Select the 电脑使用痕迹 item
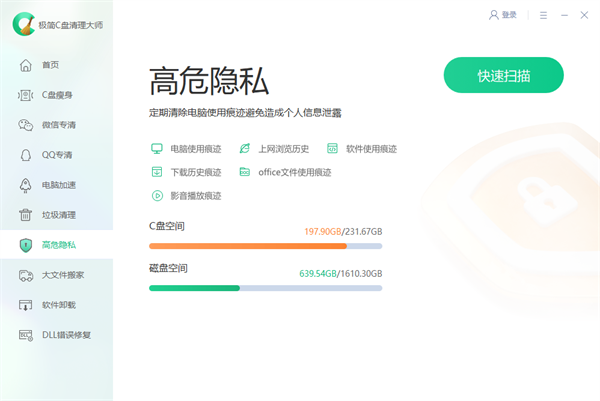Screen dimensions: 600x401 [x=195, y=148]
